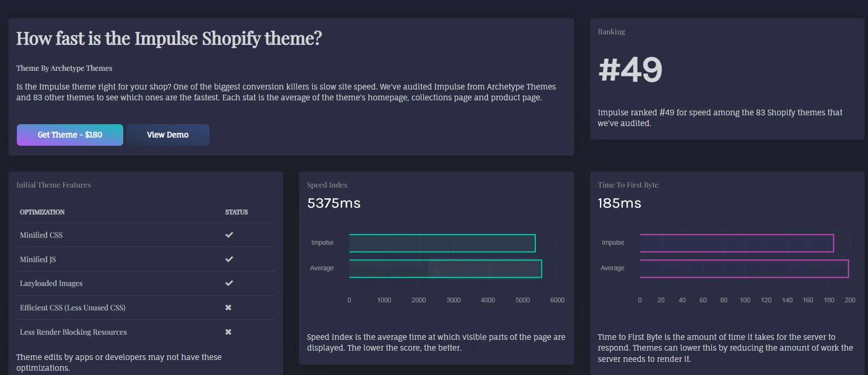
Task: Click the 'Efficient CSS (Less Unused CSS)' row label
Action: coord(73,308)
